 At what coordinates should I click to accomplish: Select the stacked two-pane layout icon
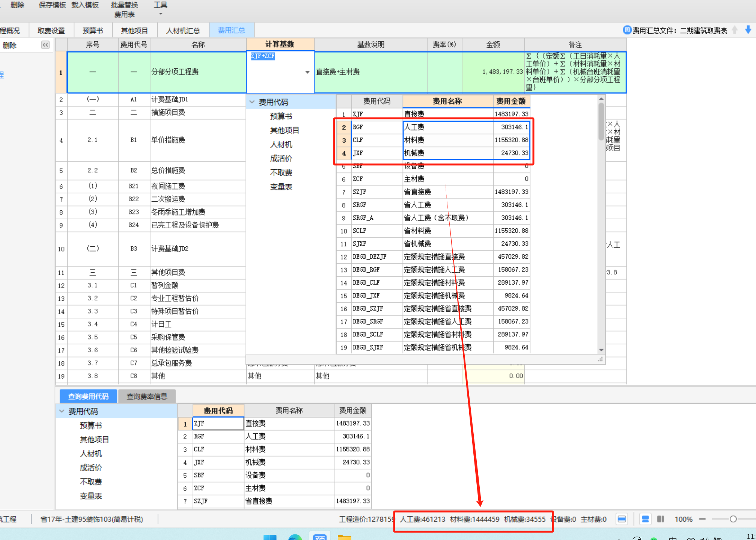click(645, 519)
